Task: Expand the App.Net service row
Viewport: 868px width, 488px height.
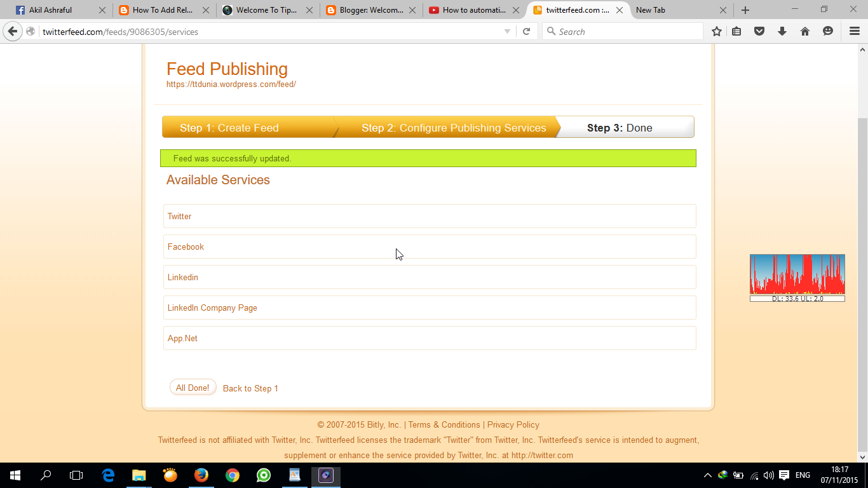Action: (x=430, y=338)
